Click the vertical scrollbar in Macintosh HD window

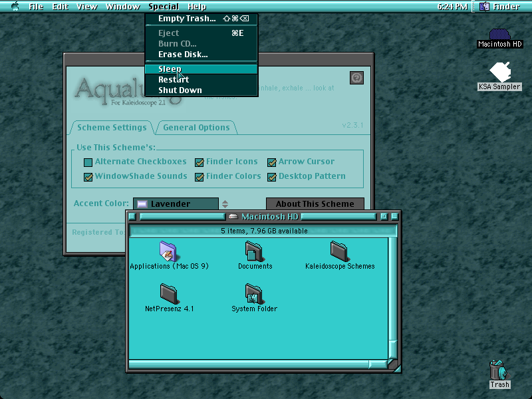click(392, 298)
